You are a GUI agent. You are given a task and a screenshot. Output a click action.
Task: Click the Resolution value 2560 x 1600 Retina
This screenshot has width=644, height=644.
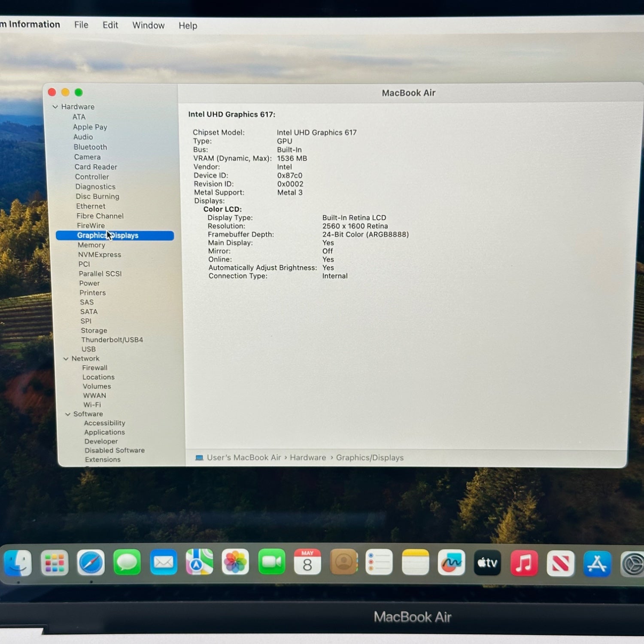[355, 226]
